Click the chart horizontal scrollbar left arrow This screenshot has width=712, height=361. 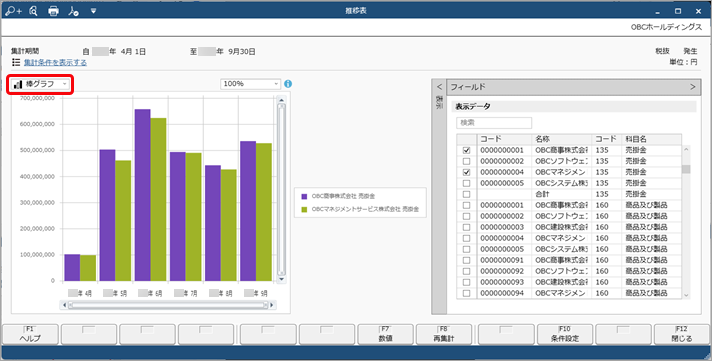(x=64, y=305)
